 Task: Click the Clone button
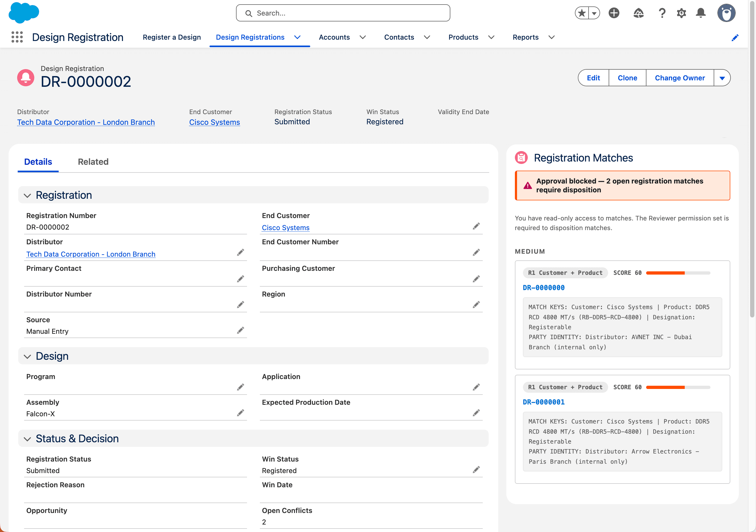pos(627,78)
